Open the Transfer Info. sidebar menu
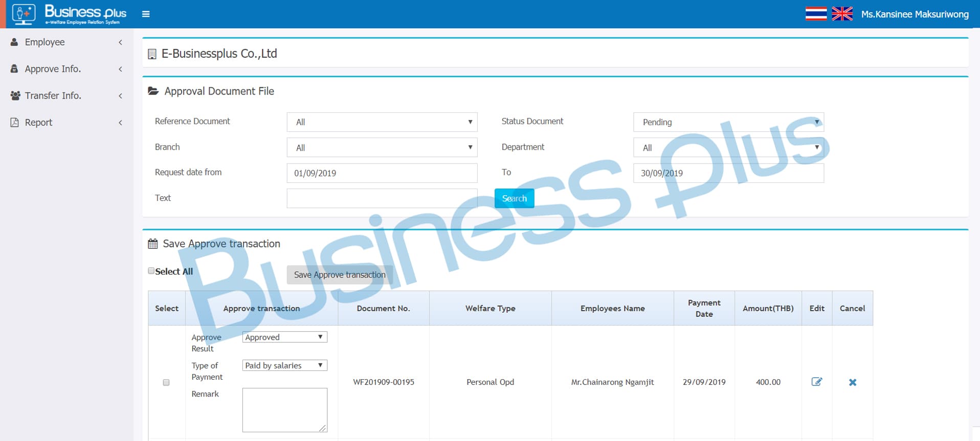980x441 pixels. pyautogui.click(x=66, y=96)
